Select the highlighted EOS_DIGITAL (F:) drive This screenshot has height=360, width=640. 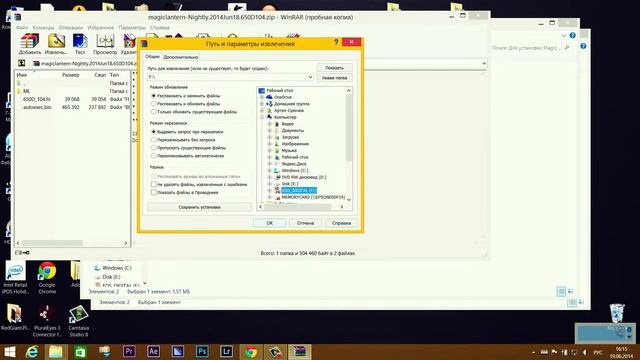click(x=299, y=191)
